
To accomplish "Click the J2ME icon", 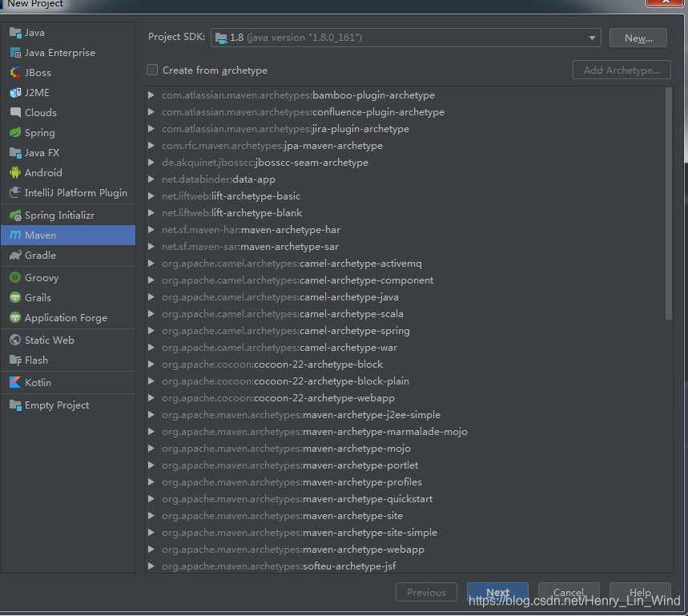I will point(15,93).
